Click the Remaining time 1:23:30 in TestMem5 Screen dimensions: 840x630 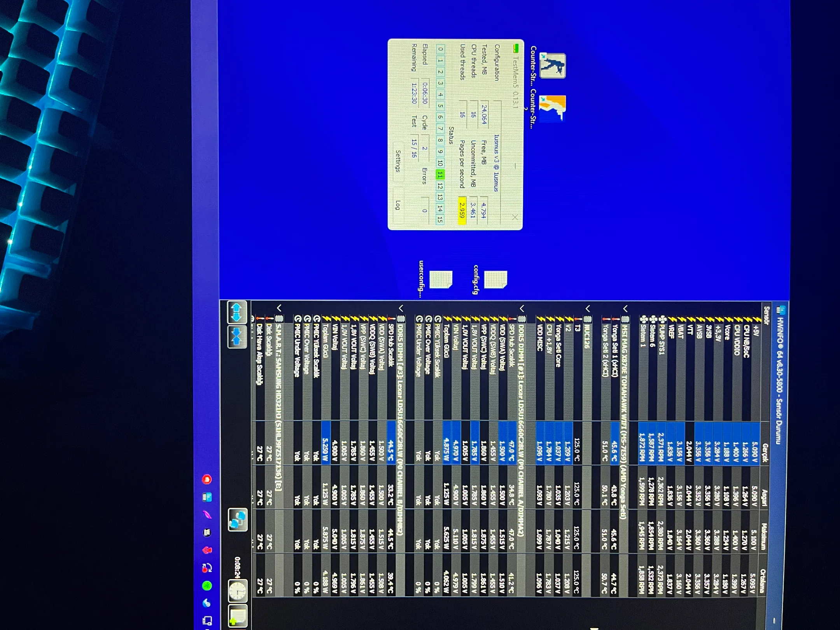coord(414,93)
